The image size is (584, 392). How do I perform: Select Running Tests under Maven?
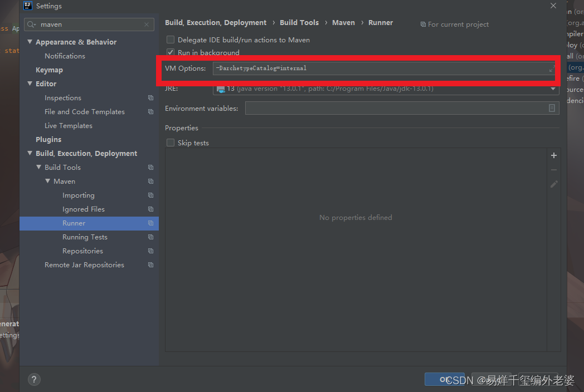tap(85, 237)
